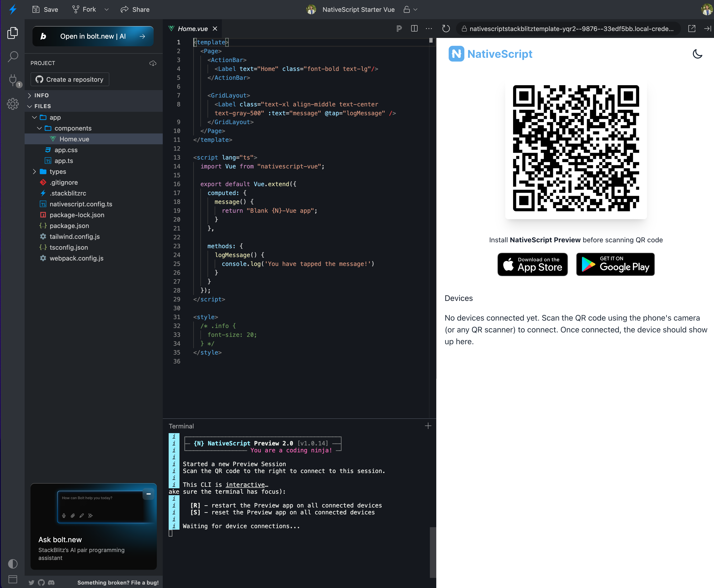Screen dimensions: 714x588
Task: Open Home.vue in the file tree
Action: (94, 139)
